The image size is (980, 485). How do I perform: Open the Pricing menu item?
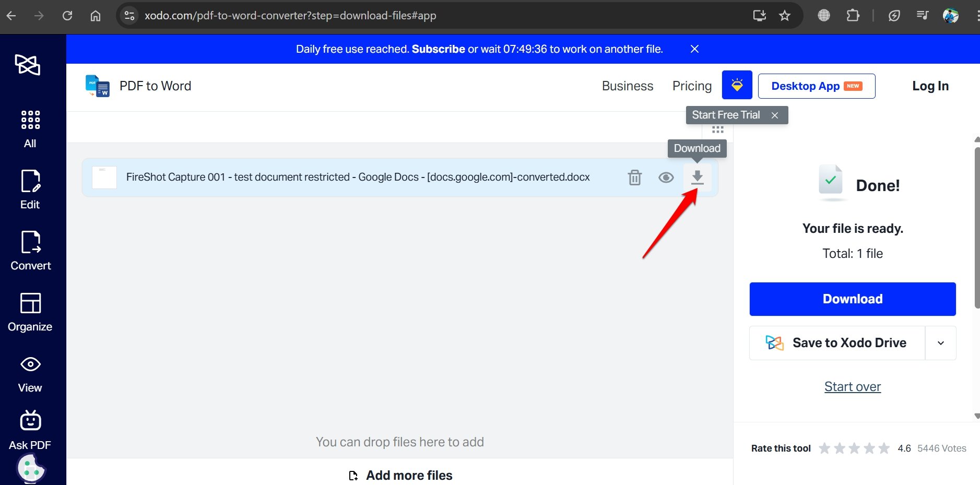(692, 86)
